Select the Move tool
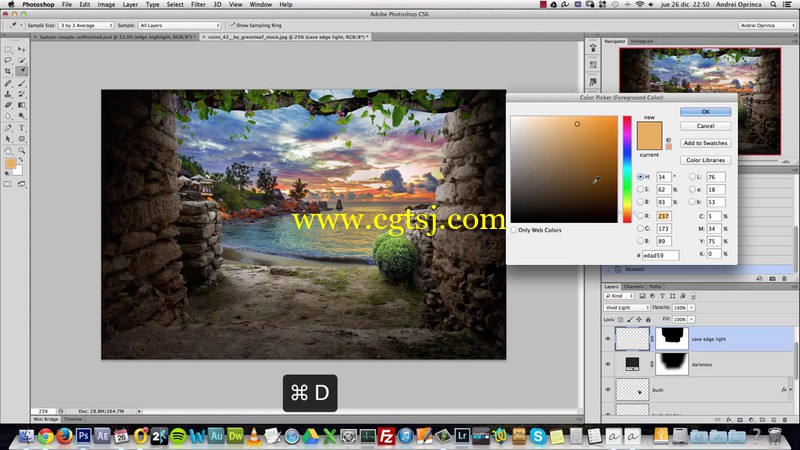 click(21, 49)
